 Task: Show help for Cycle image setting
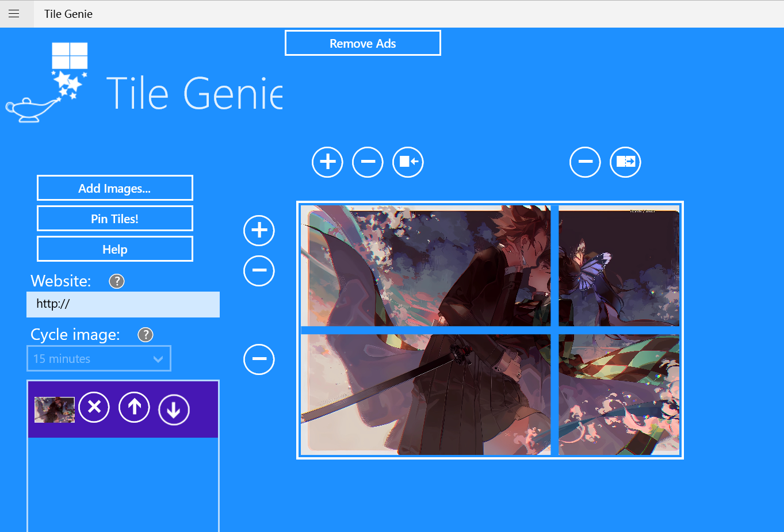click(146, 335)
